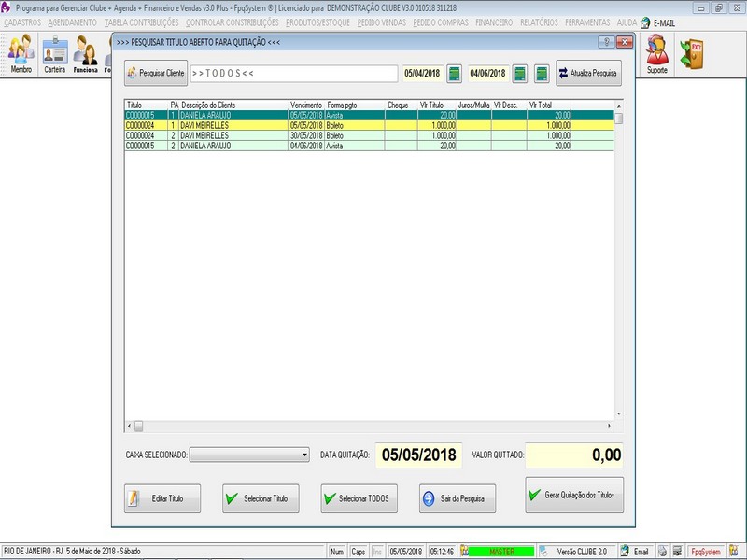Open the FINANCEIRO menu

pos(494,22)
